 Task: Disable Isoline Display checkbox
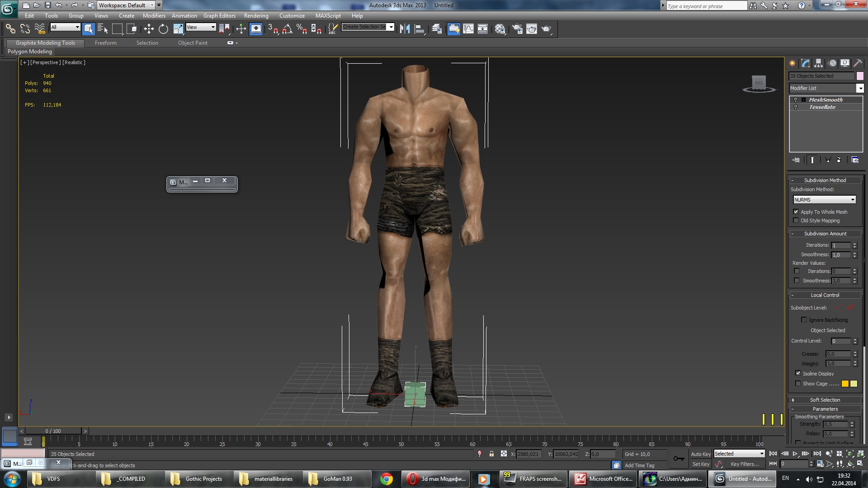coord(798,373)
